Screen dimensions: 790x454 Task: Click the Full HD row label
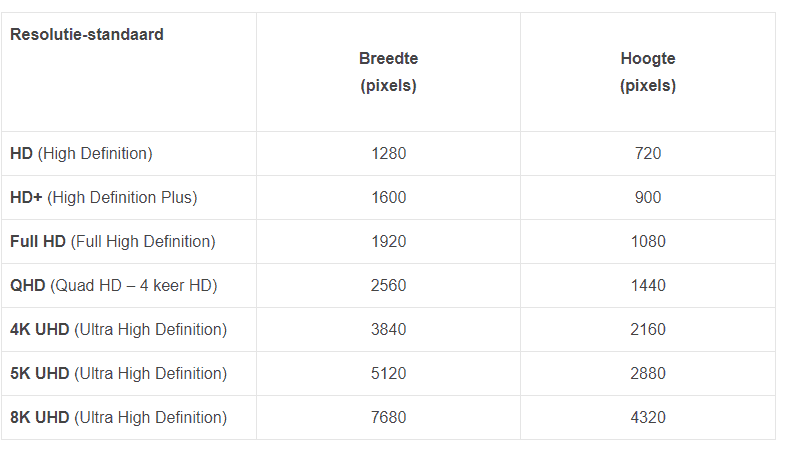(113, 242)
